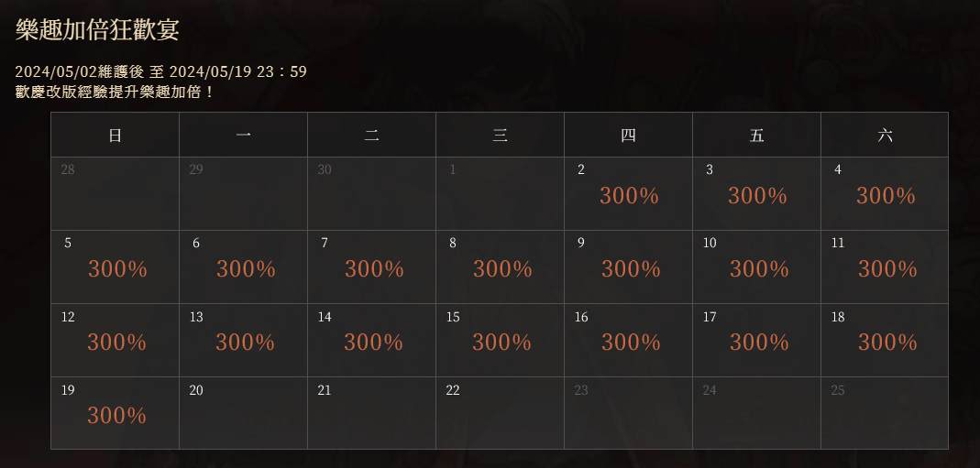The width and height of the screenshot is (980, 468).
Task: Select the May 13 calendar cell
Action: (243, 340)
